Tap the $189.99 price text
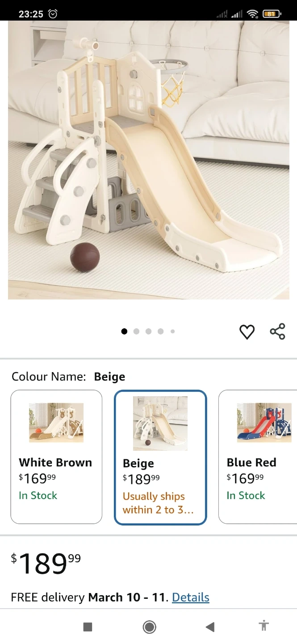 coord(46,563)
